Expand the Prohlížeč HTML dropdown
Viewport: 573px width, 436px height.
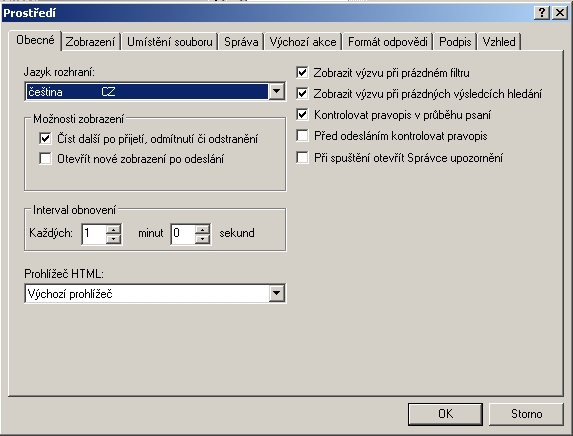pyautogui.click(x=277, y=293)
